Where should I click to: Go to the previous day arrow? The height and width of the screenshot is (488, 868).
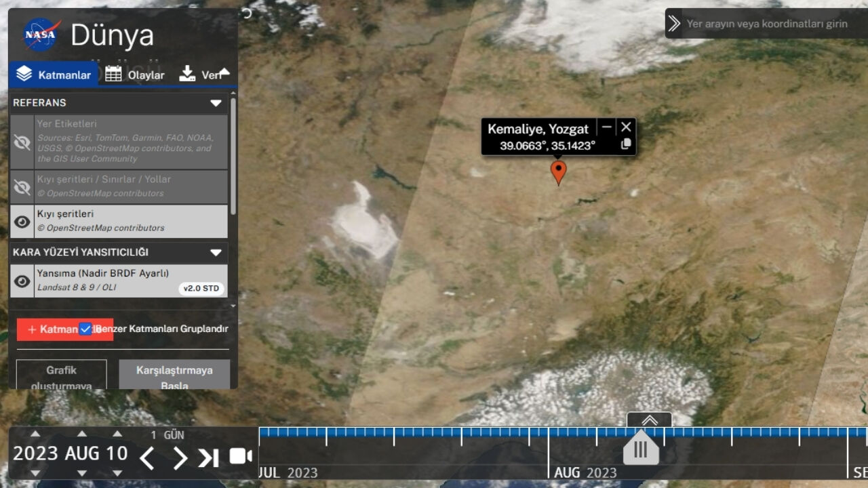(147, 458)
